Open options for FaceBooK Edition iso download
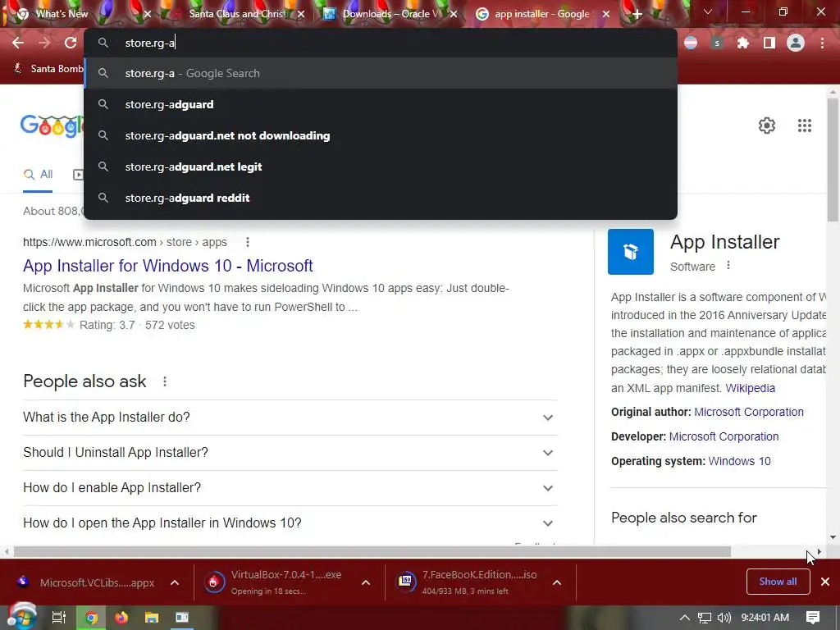The image size is (840, 630). (557, 583)
